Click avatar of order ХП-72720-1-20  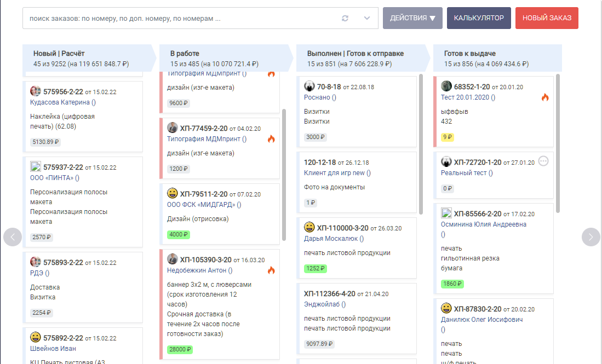446,161
